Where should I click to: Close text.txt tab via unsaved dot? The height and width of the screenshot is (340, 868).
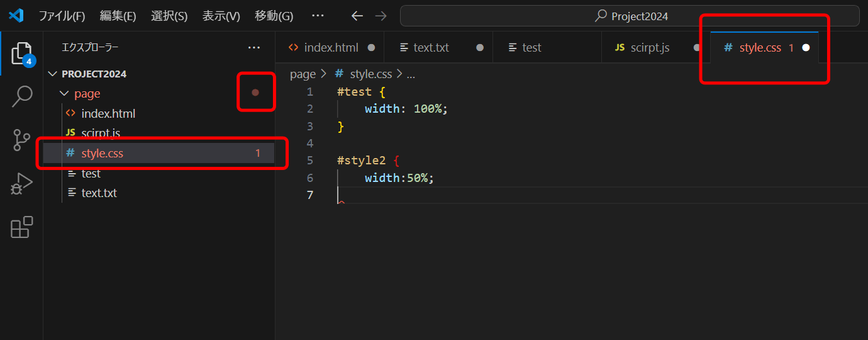point(480,47)
